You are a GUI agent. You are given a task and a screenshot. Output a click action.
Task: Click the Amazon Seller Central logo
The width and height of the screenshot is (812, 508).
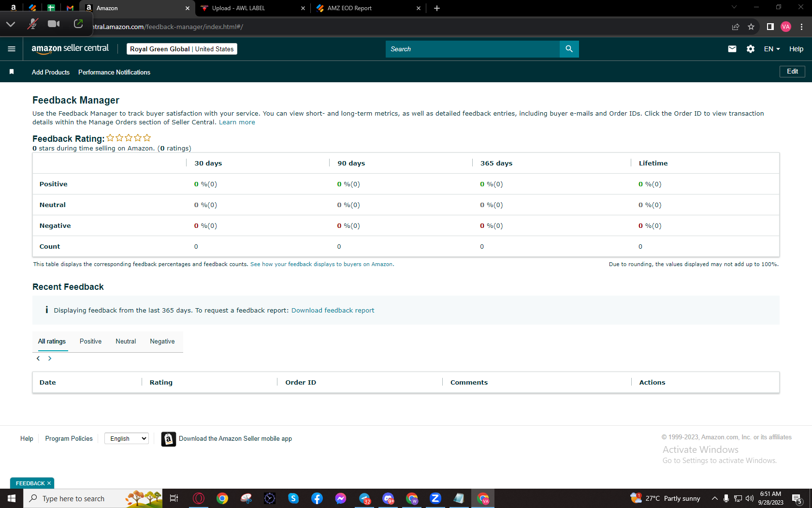pyautogui.click(x=70, y=48)
